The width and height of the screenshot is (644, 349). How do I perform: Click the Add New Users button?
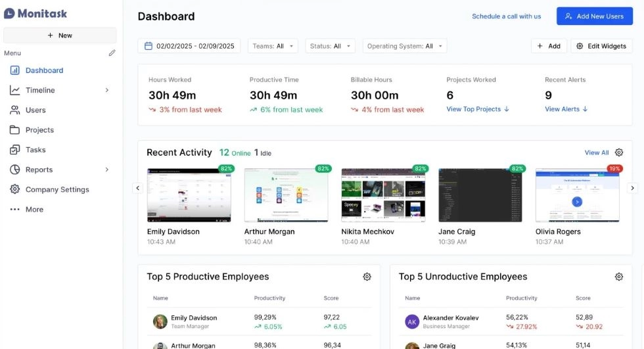pos(594,16)
